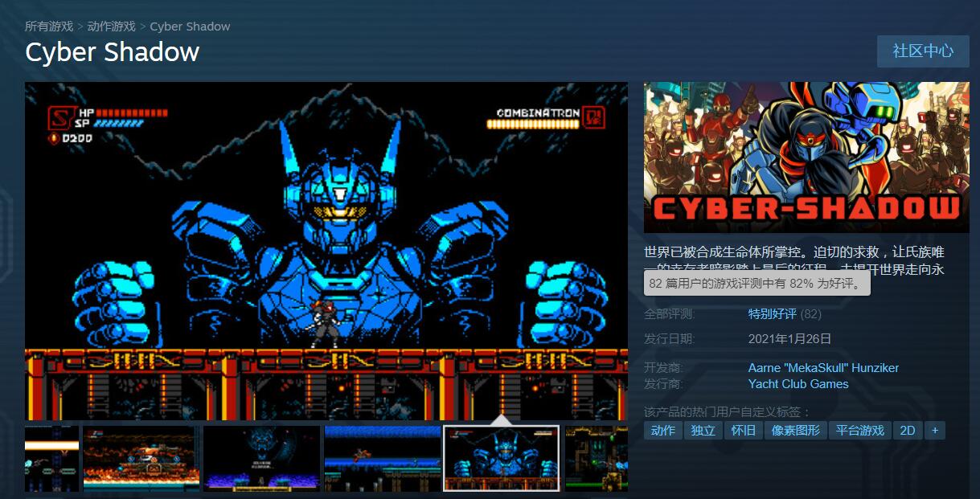Open the 社区中心 community hub button
Image resolution: width=980 pixels, height=499 pixels.
(x=923, y=51)
